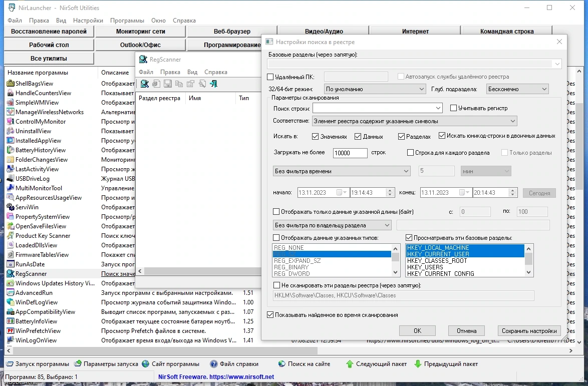Open the Глуб. подраздела Бесконечно dropdown
Viewport: 588px width, 386px height.
(x=517, y=89)
